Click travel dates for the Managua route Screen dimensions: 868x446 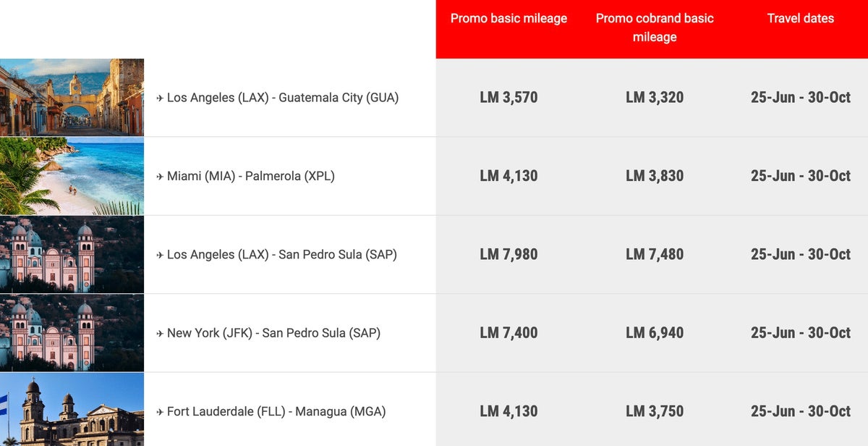click(x=801, y=411)
